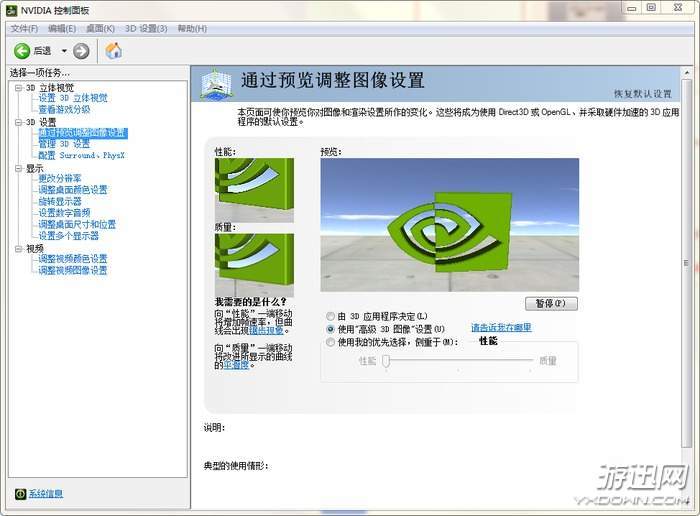Click the vertical scrollbar up arrow
This screenshot has width=700, height=516.
click(x=687, y=72)
